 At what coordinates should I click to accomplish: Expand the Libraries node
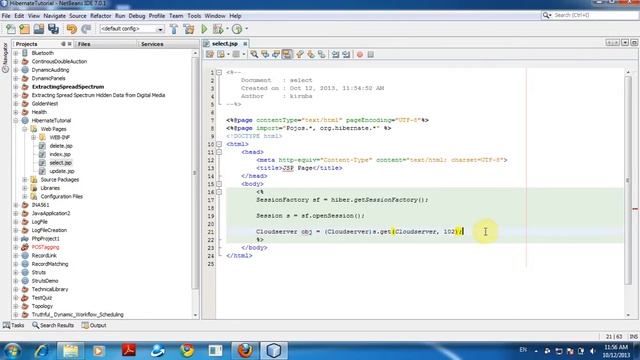pos(24,188)
